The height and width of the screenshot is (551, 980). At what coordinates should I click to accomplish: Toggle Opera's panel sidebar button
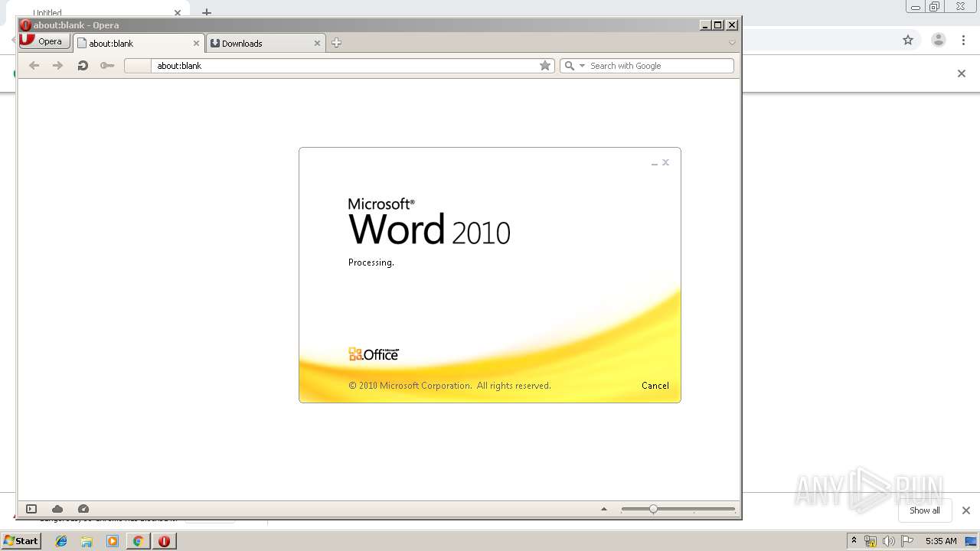coord(31,509)
